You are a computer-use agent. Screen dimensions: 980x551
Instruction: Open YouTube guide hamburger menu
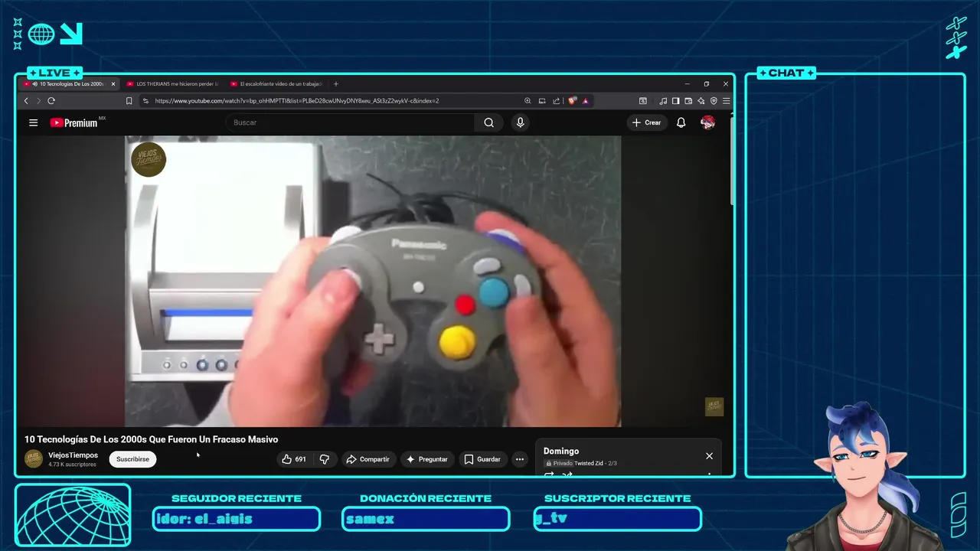tap(34, 122)
